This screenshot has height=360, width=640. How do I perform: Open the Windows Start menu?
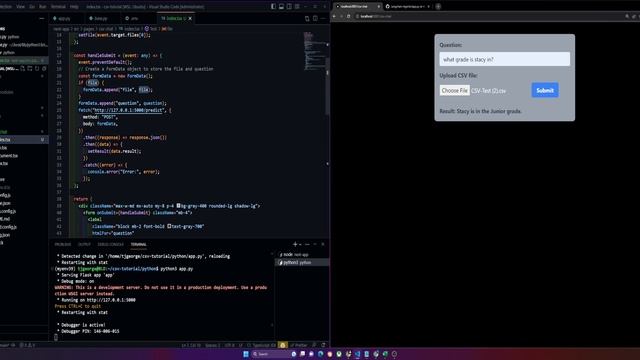(x=246, y=354)
